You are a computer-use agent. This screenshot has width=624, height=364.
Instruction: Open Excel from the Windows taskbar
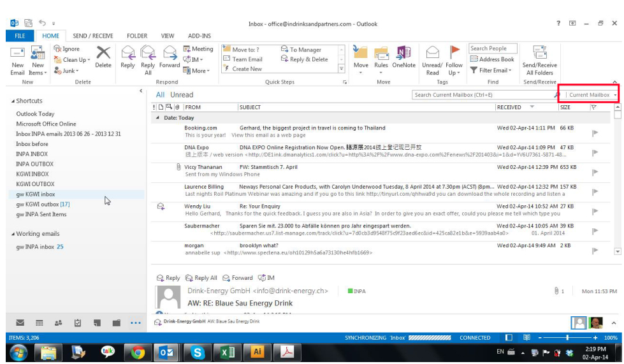pos(228,352)
